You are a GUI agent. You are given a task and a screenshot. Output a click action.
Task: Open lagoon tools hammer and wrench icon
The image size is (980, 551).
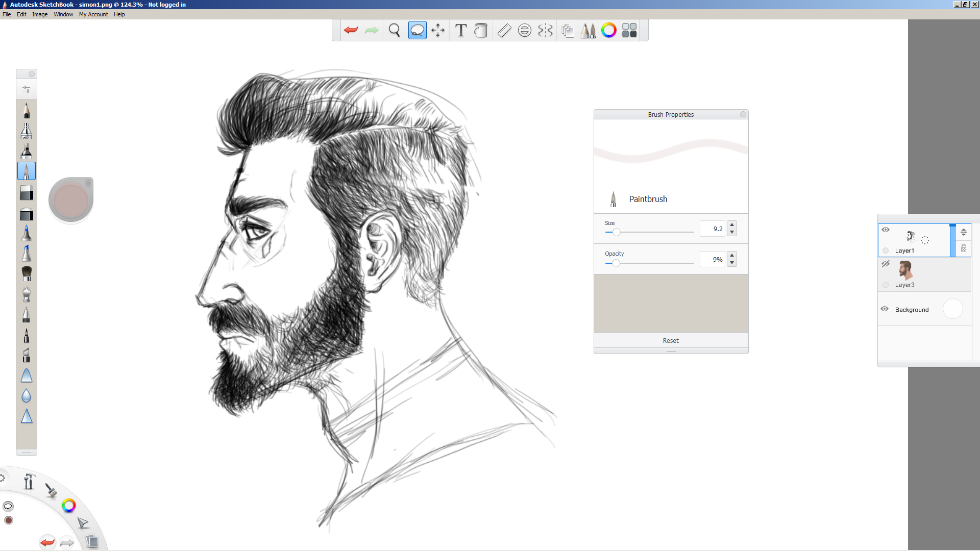click(29, 481)
